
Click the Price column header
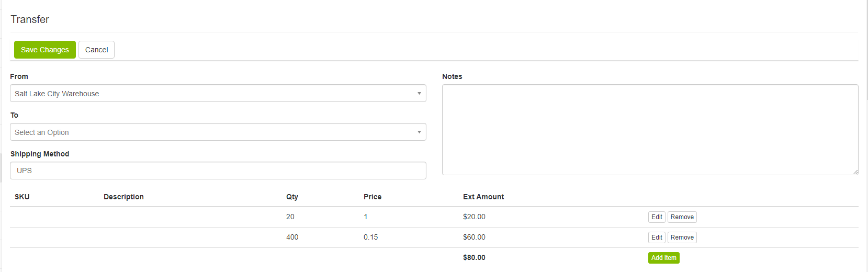(x=373, y=197)
